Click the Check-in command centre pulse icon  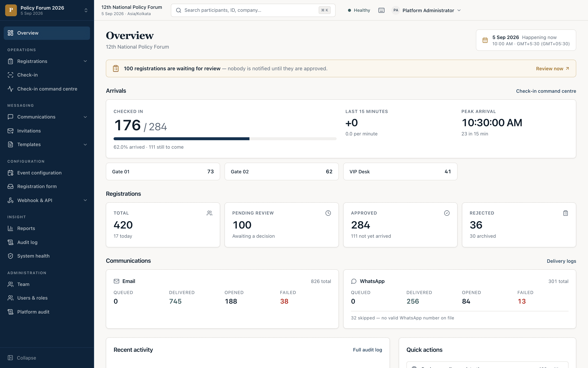tap(10, 89)
